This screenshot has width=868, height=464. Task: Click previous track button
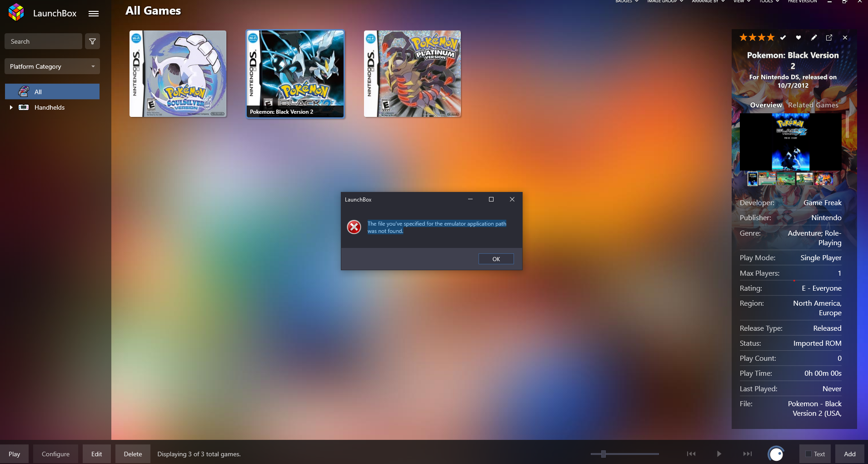pyautogui.click(x=691, y=454)
